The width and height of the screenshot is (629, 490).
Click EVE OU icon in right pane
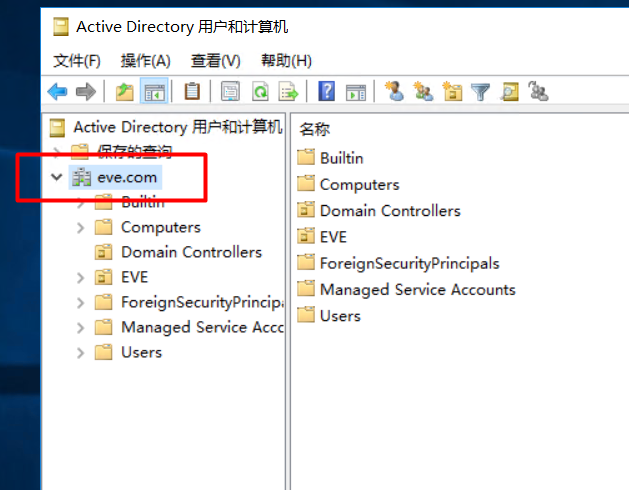(x=306, y=236)
